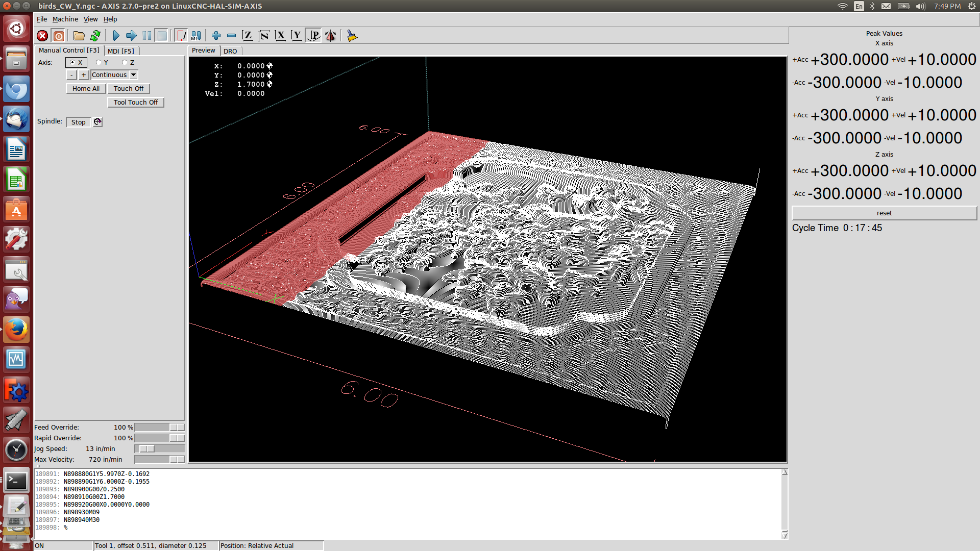
Task: Open system volume indicator
Action: pyautogui.click(x=920, y=6)
